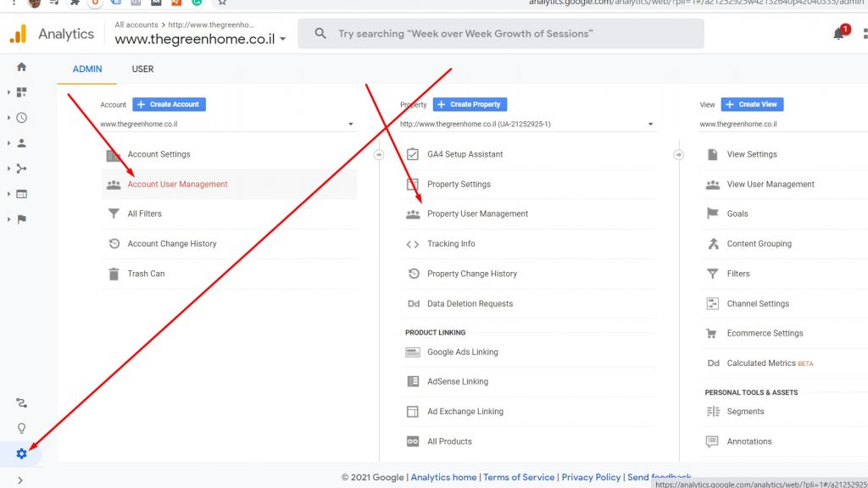Open the Terms of Service link

coord(519,477)
